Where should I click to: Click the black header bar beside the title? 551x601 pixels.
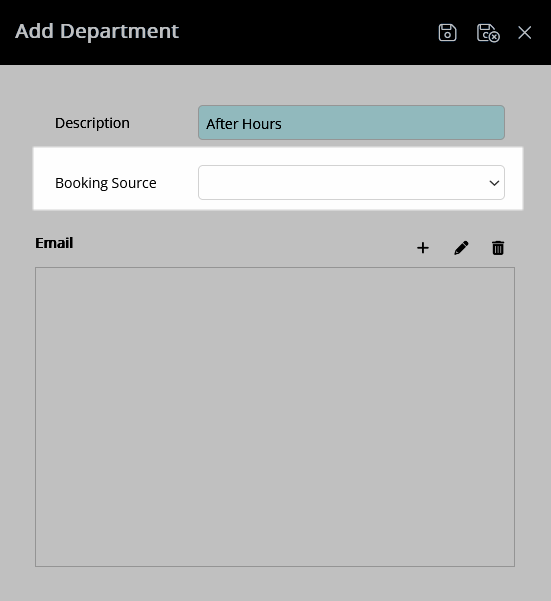pos(307,32)
